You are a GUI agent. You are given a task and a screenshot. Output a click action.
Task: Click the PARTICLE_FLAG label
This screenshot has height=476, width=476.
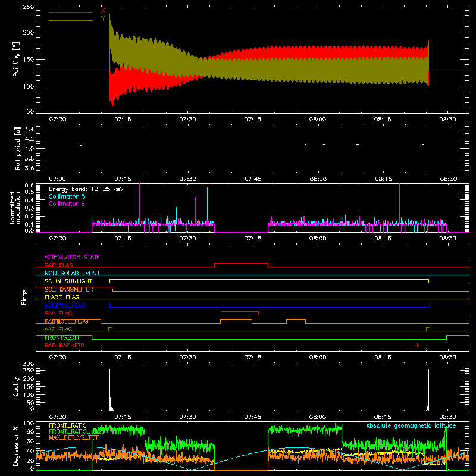(67, 321)
